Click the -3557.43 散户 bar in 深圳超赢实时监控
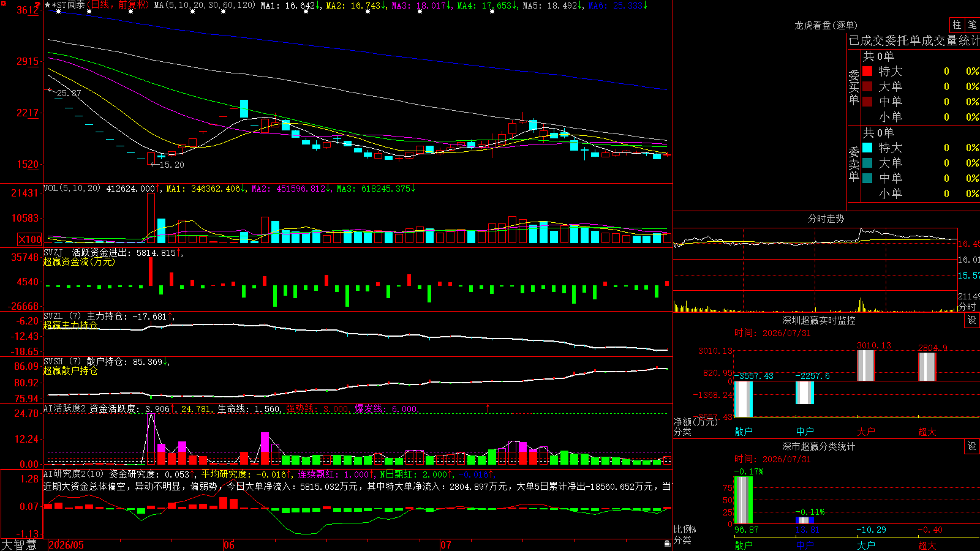The width and height of the screenshot is (980, 551). click(744, 399)
